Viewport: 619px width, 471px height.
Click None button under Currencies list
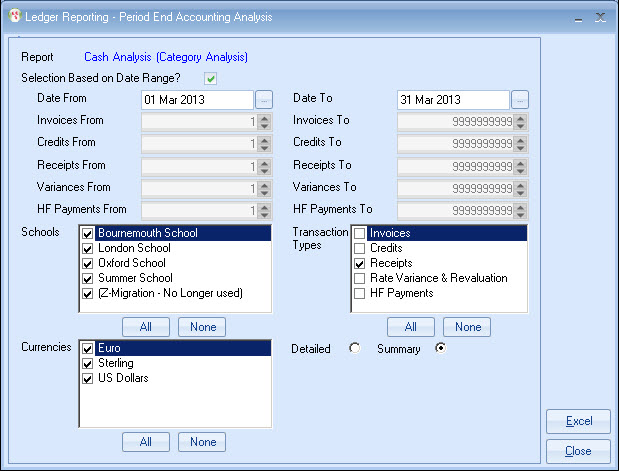point(202,442)
